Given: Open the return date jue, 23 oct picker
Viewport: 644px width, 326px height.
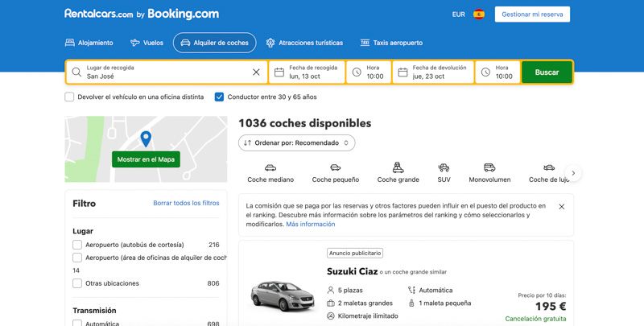Looking at the screenshot, I should tap(432, 72).
